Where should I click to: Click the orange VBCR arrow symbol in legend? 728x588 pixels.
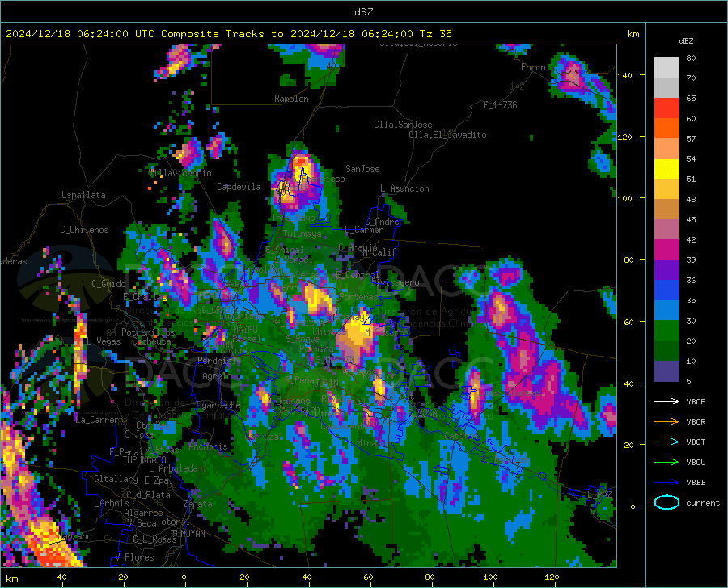tap(667, 421)
